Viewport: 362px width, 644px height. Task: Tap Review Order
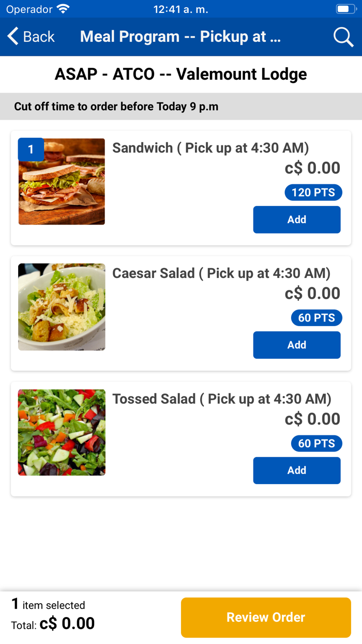coord(266,617)
